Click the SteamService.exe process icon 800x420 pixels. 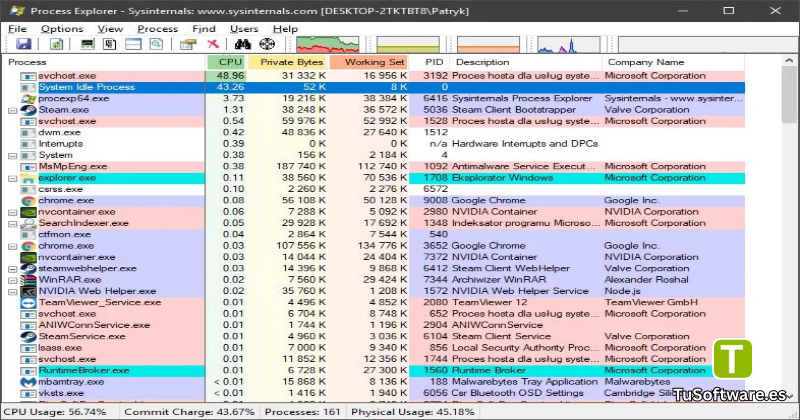tap(28, 336)
